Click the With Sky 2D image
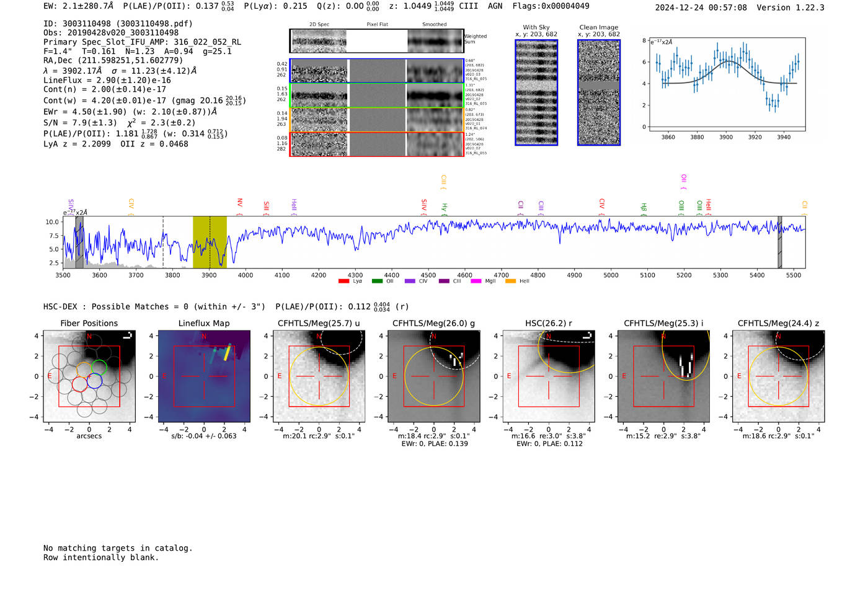 coord(536,92)
